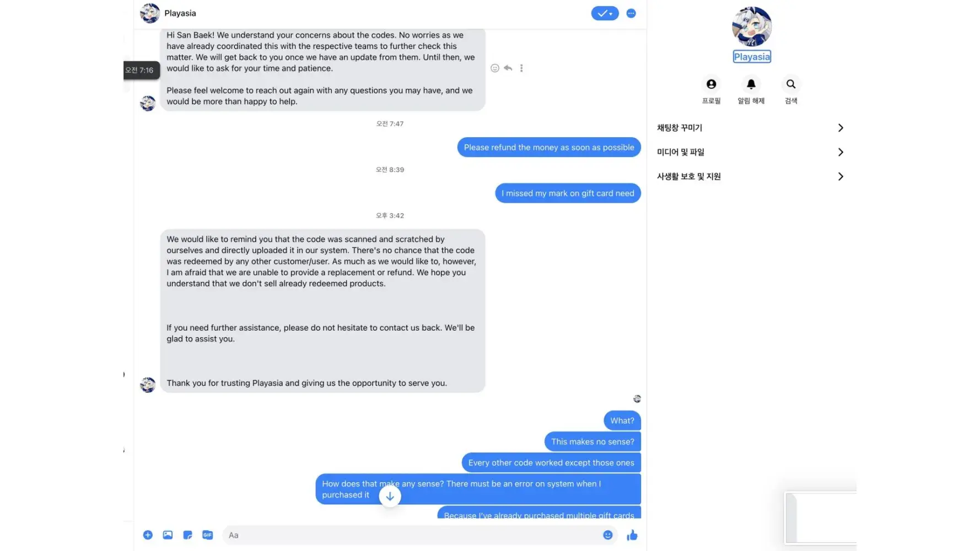Open more options dots beside message
The image size is (980, 551).
(521, 68)
